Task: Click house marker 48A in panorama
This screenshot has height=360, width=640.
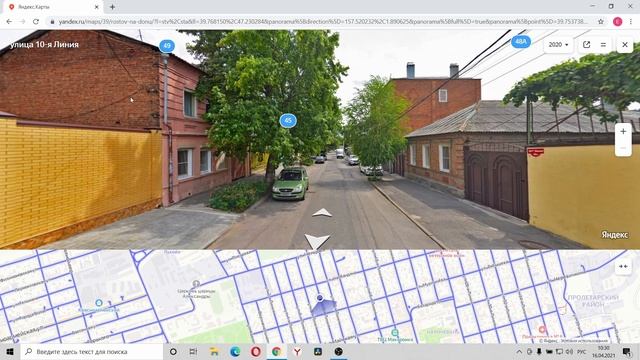Action: click(x=521, y=42)
